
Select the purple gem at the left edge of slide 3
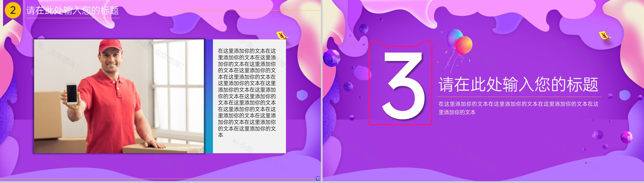click(331, 58)
